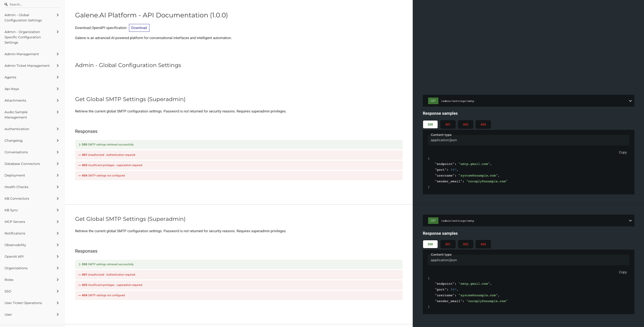This screenshot has height=327, width=644.
Task: Copy the second response sample JSON
Action: point(623,272)
